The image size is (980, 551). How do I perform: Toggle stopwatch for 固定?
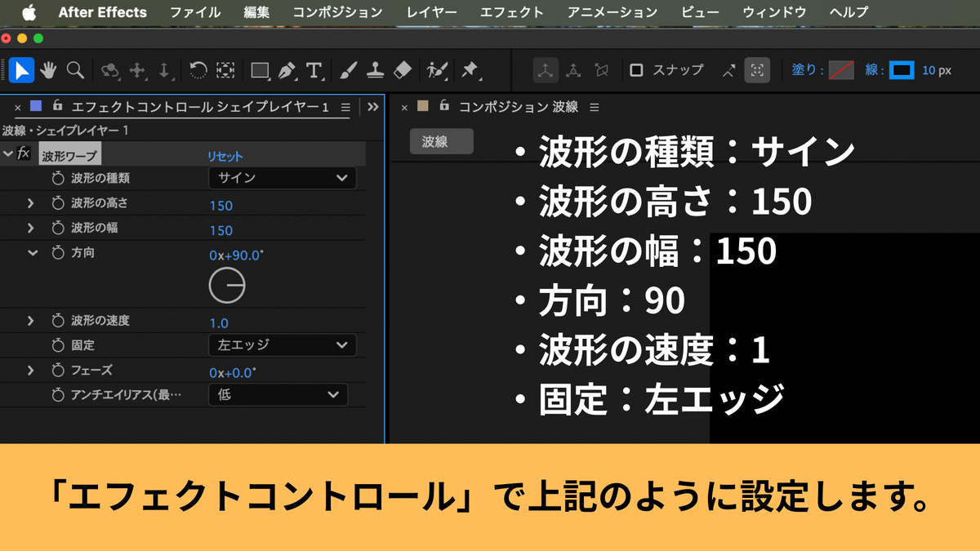tap(58, 345)
